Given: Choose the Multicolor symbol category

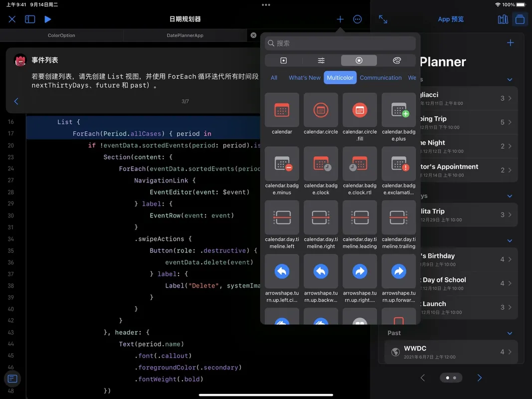Looking at the screenshot, I should [340, 78].
